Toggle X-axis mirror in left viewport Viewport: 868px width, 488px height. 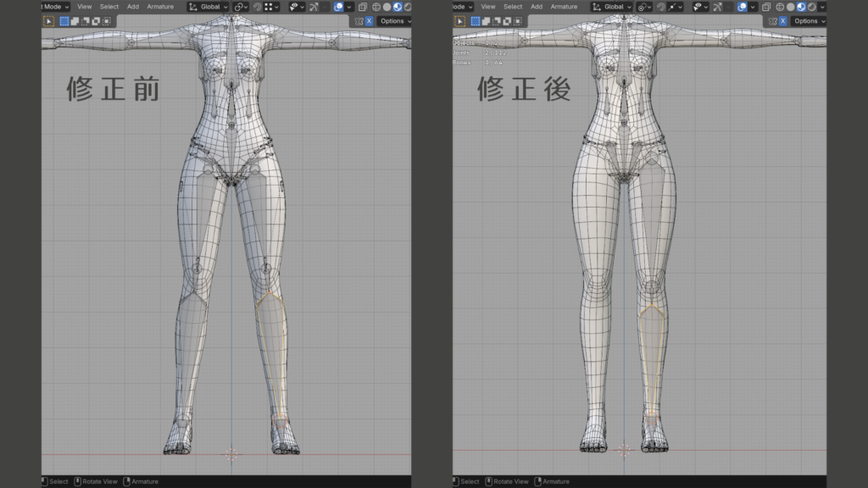click(x=369, y=21)
